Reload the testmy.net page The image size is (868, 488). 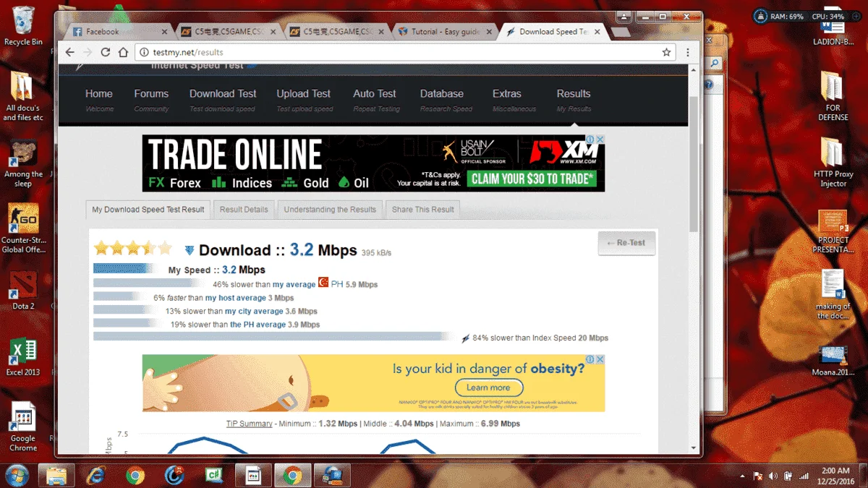click(106, 52)
